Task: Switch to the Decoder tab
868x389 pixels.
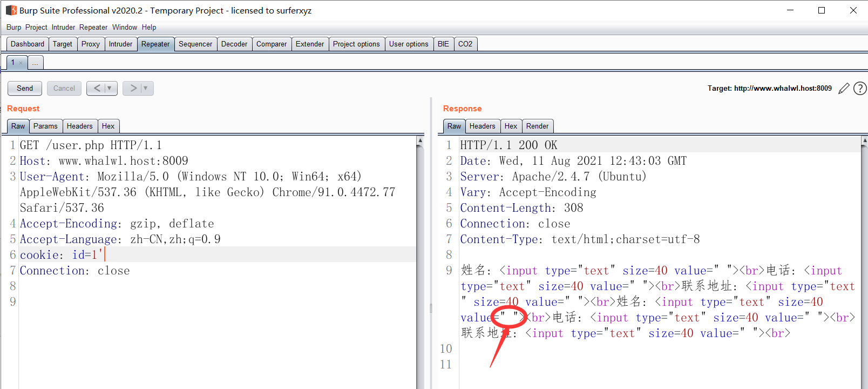Action: [x=234, y=44]
